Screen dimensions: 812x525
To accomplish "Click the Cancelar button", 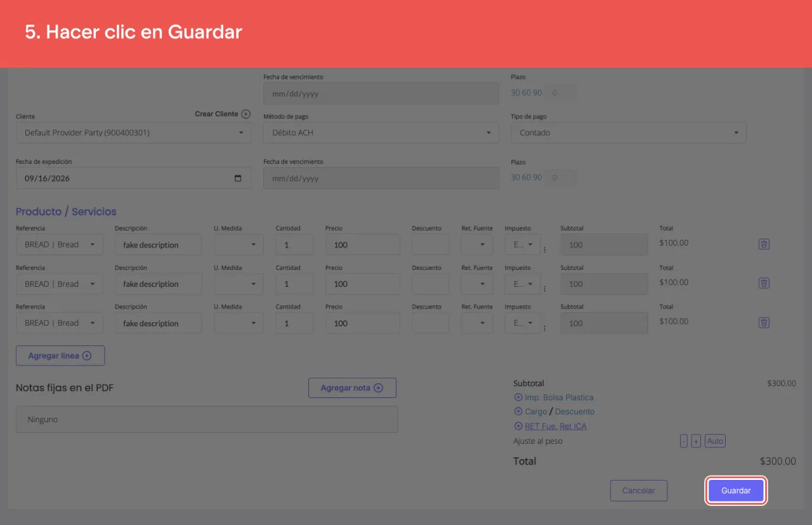I will pos(639,491).
